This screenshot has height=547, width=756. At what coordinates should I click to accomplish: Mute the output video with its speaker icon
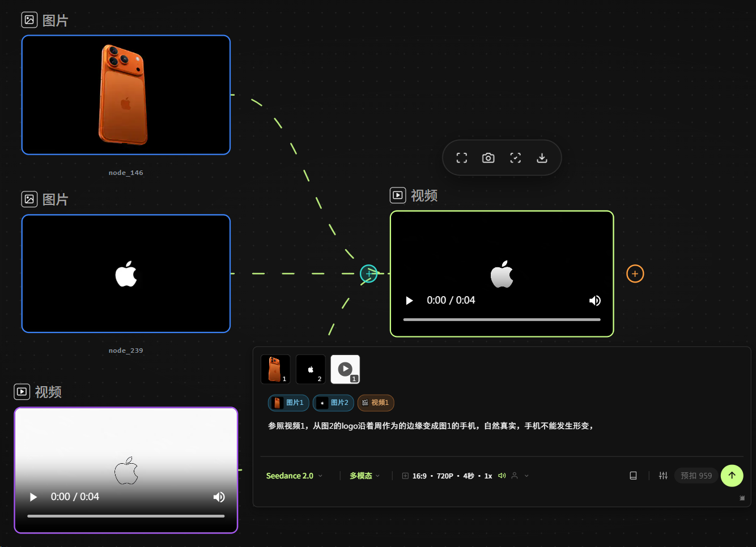tap(594, 301)
